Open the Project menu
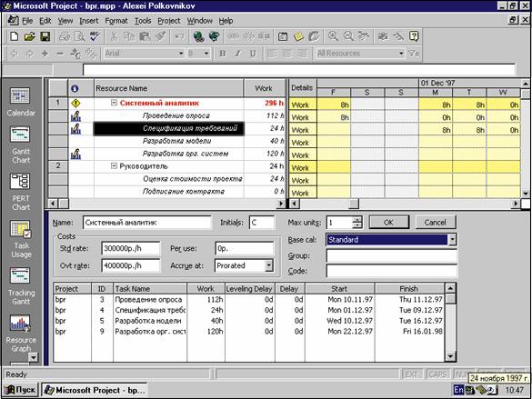The height and width of the screenshot is (399, 532). point(169,21)
